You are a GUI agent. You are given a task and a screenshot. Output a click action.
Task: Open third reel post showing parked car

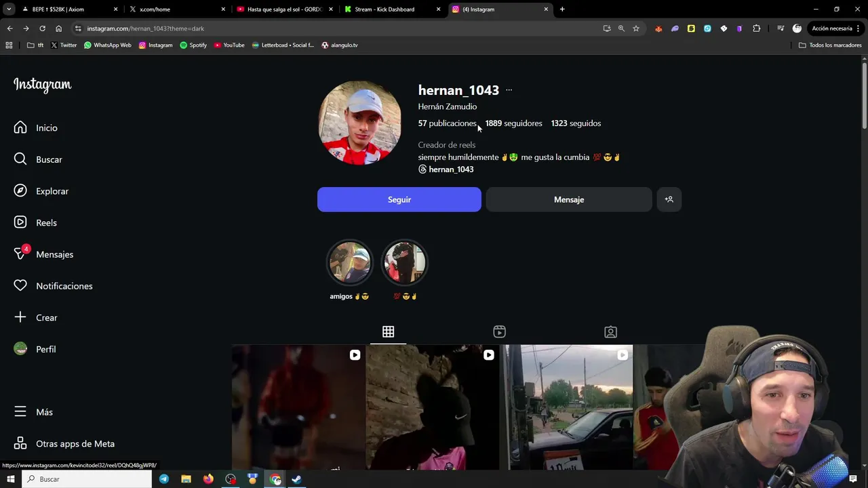(567, 407)
